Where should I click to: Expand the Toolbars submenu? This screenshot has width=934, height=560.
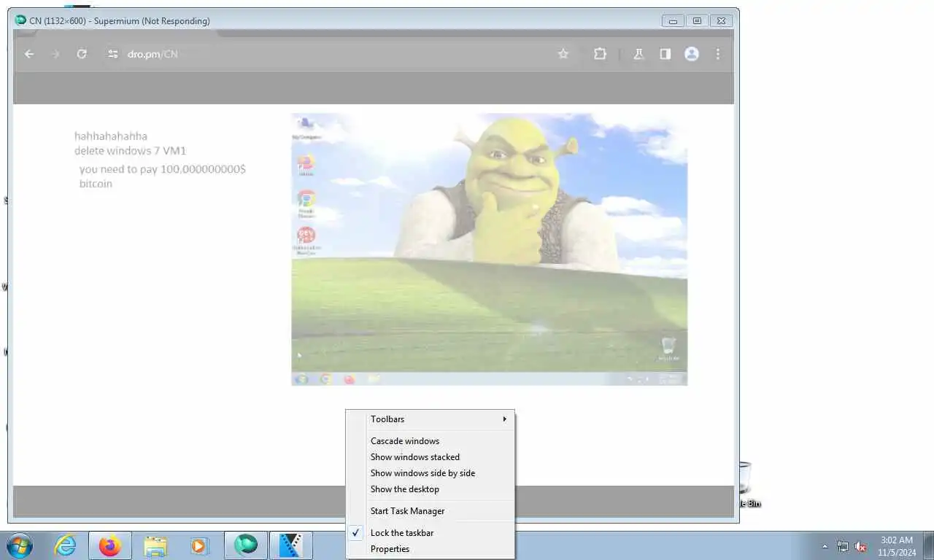pos(431,419)
